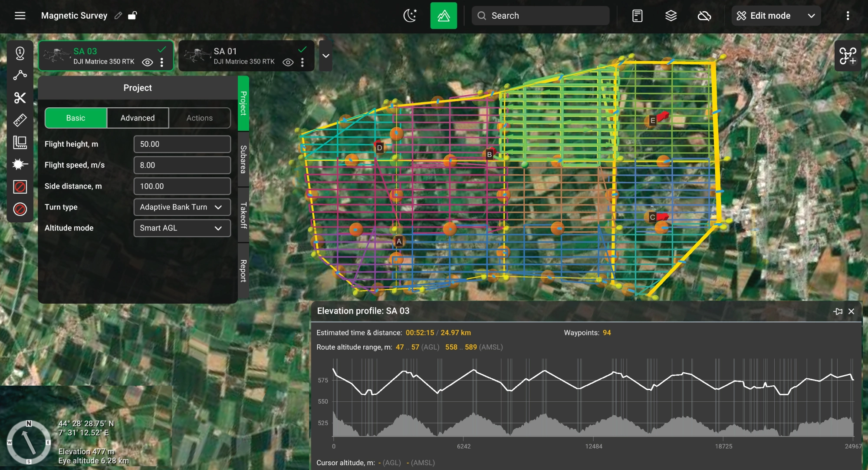Click the '24.97 km' distance value
The height and width of the screenshot is (470, 868).
coord(456,333)
